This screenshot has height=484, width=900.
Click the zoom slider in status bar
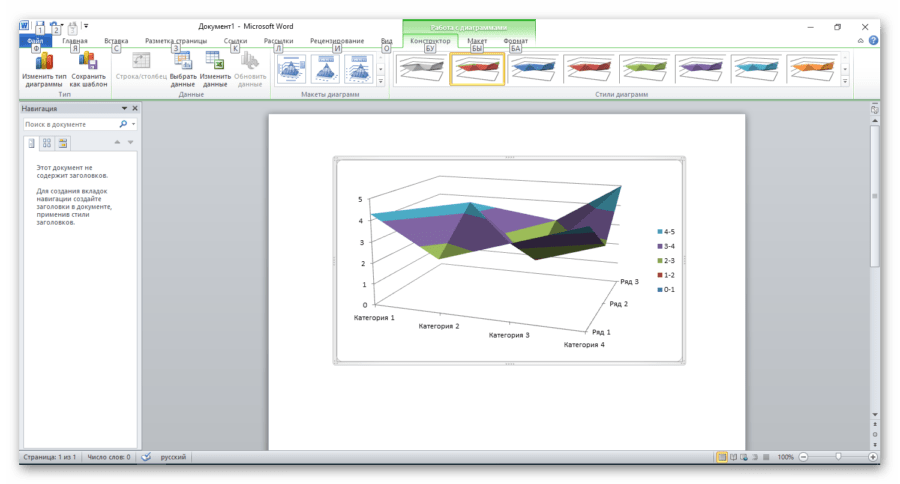pyautogui.click(x=838, y=457)
